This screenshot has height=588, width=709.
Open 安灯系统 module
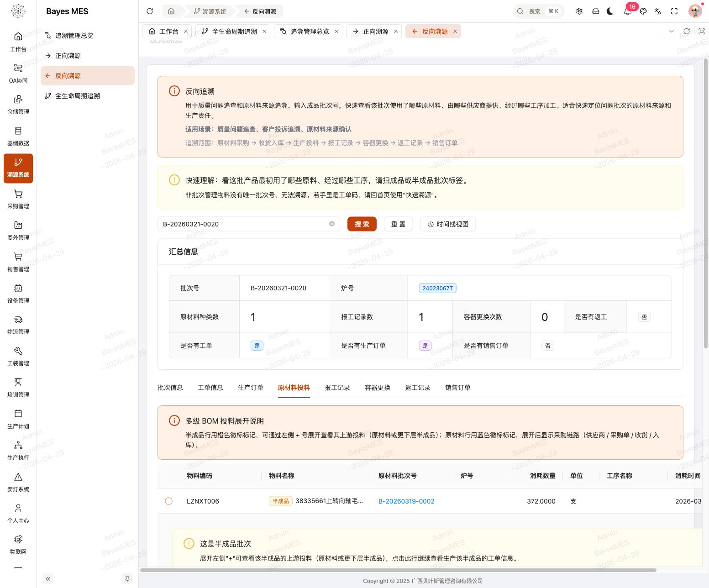(x=18, y=483)
